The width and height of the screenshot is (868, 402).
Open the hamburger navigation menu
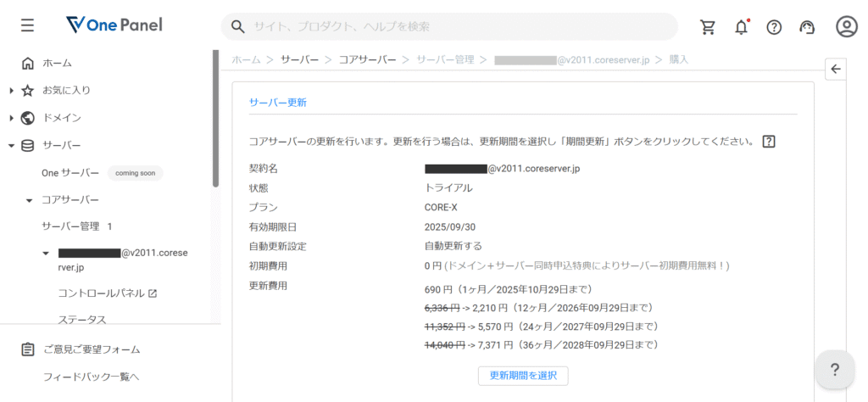[x=28, y=25]
